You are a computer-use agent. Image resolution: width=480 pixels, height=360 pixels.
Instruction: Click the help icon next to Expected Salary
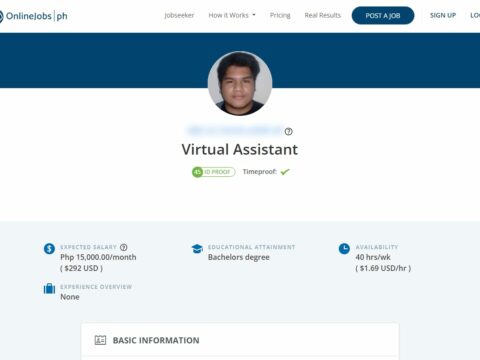coord(124,247)
